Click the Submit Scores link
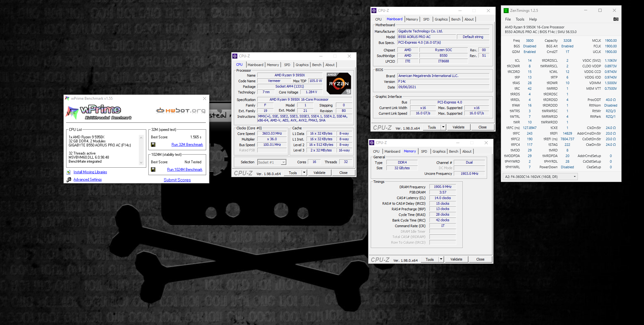The image size is (644, 325). click(x=177, y=180)
